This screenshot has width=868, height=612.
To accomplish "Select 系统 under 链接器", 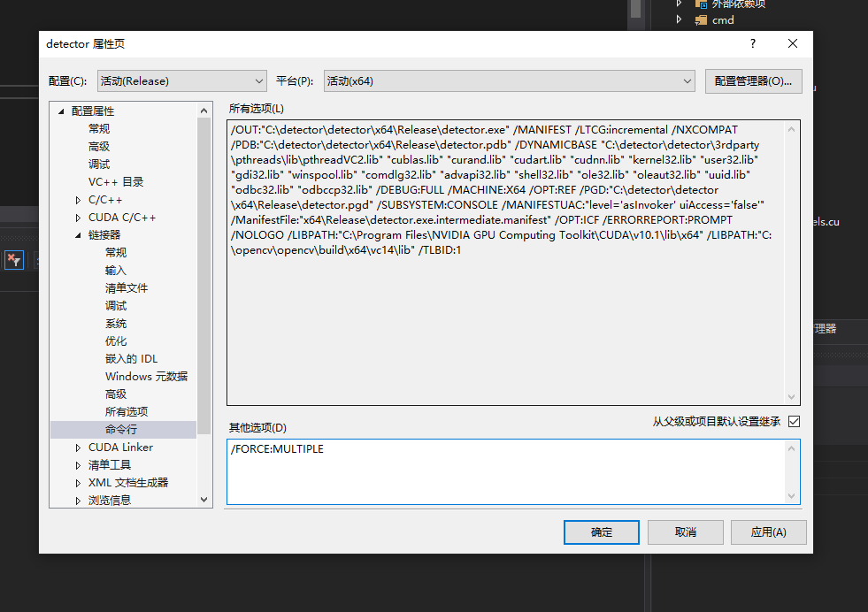I will [x=116, y=324].
